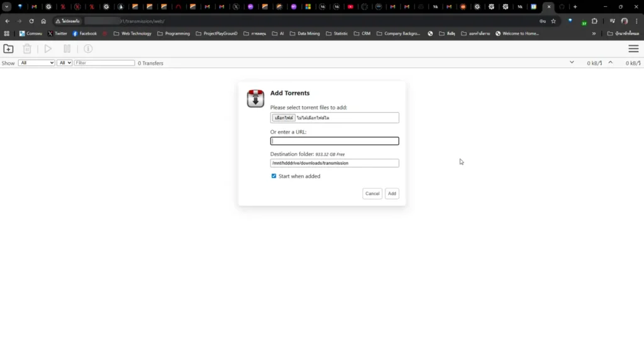Expand the Show state filter dropdown
Viewport: 644px width, 346px height.
point(36,63)
